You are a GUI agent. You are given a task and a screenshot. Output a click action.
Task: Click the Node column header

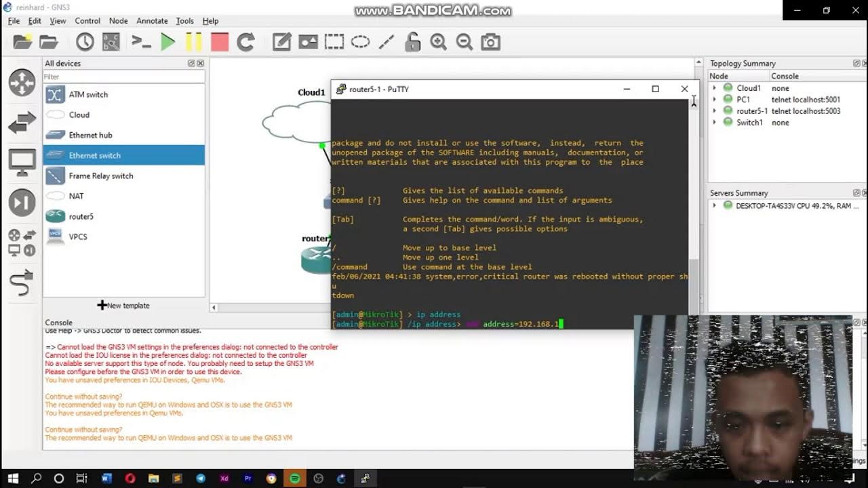pos(738,76)
